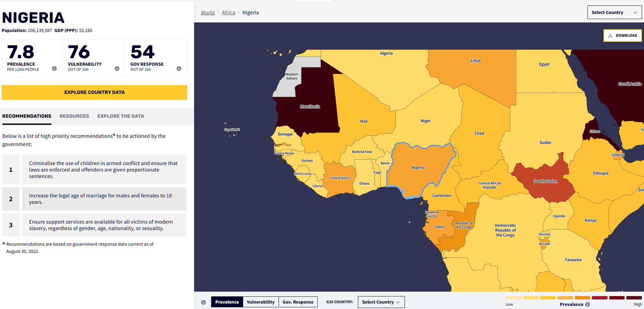
Task: Select Burkina Faso on the map
Action: (362, 152)
